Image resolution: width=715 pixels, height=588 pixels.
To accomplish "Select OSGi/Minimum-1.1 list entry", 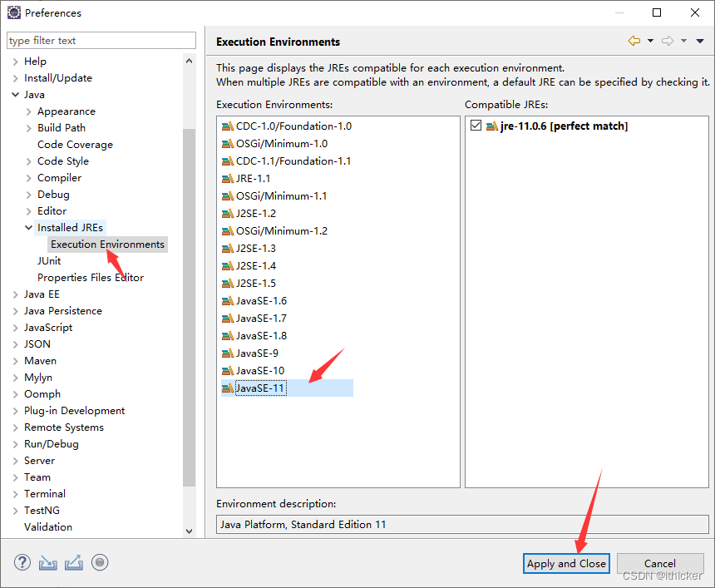I will (x=281, y=196).
